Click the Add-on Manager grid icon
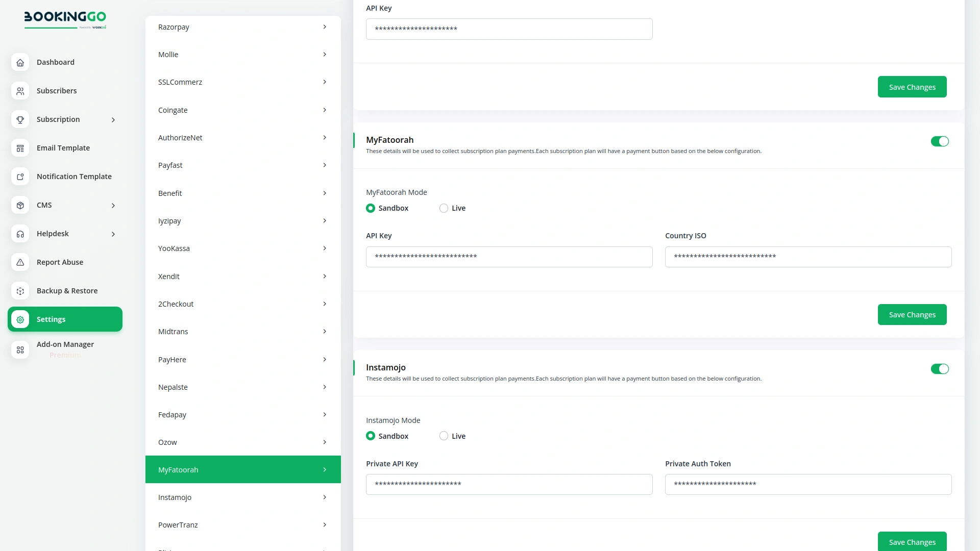 point(20,349)
